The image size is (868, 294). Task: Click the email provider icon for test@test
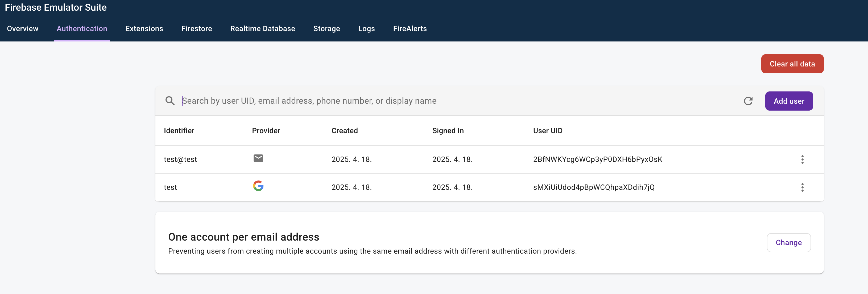click(258, 158)
